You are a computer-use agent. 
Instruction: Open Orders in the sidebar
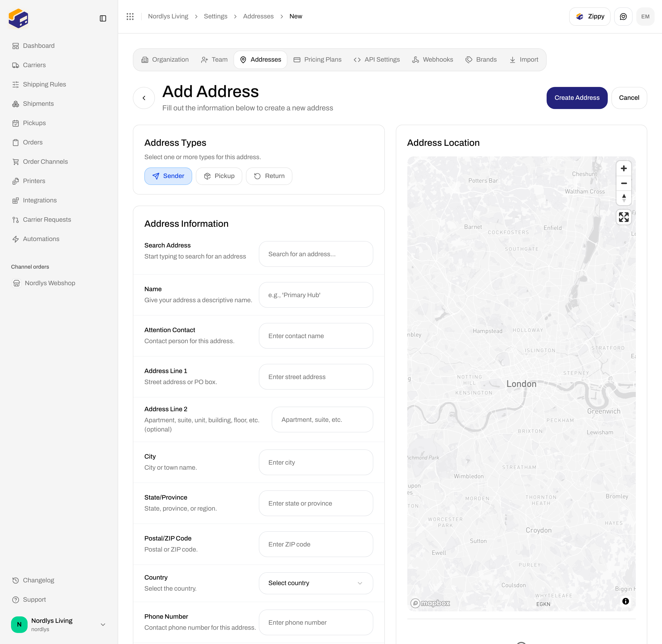tap(59, 142)
